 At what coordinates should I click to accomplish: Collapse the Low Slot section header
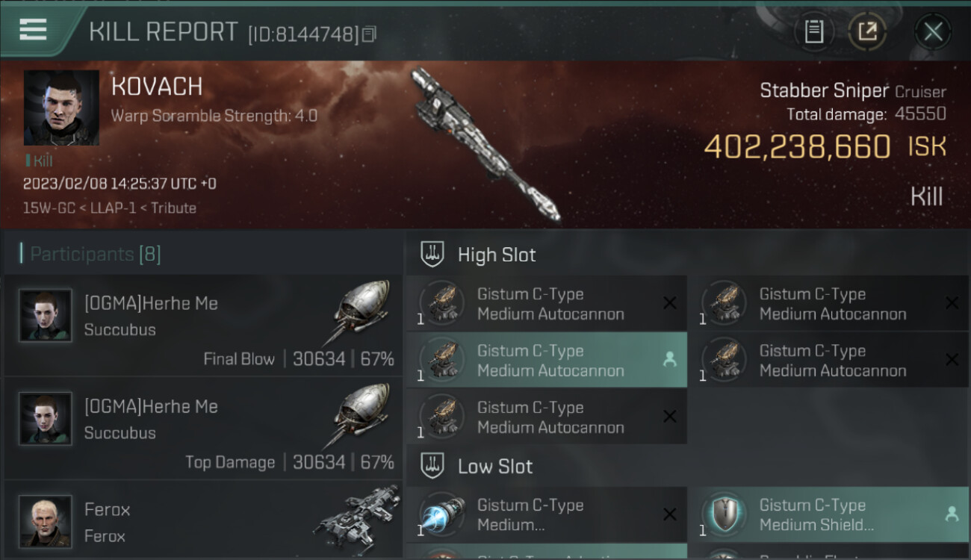[688, 466]
